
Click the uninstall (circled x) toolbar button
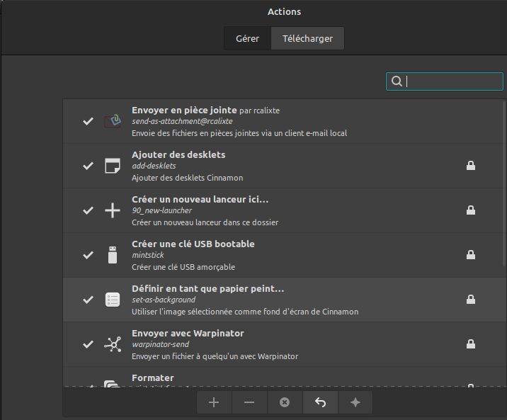coord(285,402)
